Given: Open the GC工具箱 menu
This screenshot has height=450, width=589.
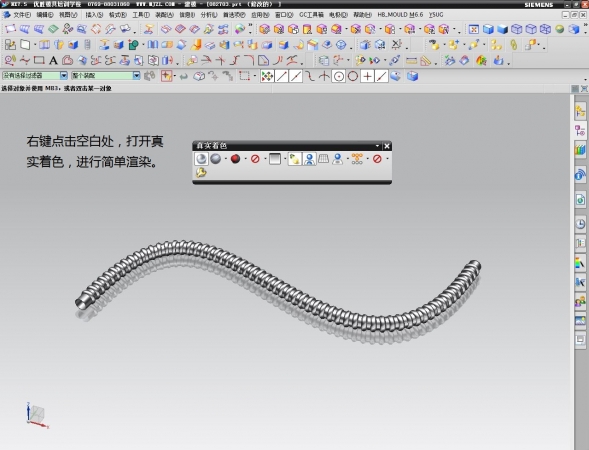Looking at the screenshot, I should coord(311,15).
